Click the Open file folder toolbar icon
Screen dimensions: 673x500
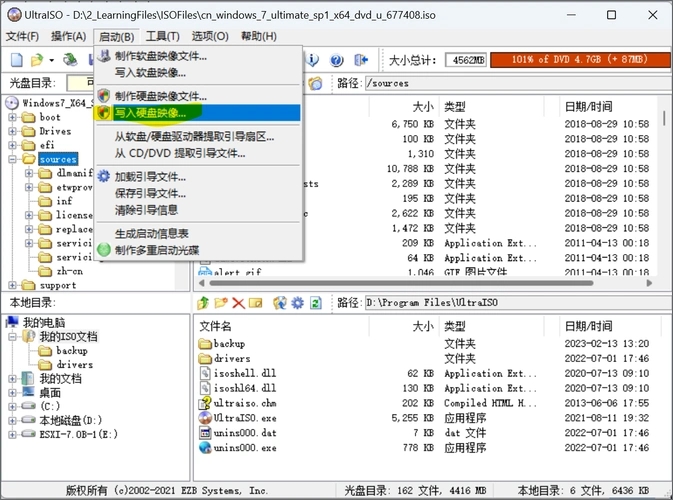[x=37, y=60]
